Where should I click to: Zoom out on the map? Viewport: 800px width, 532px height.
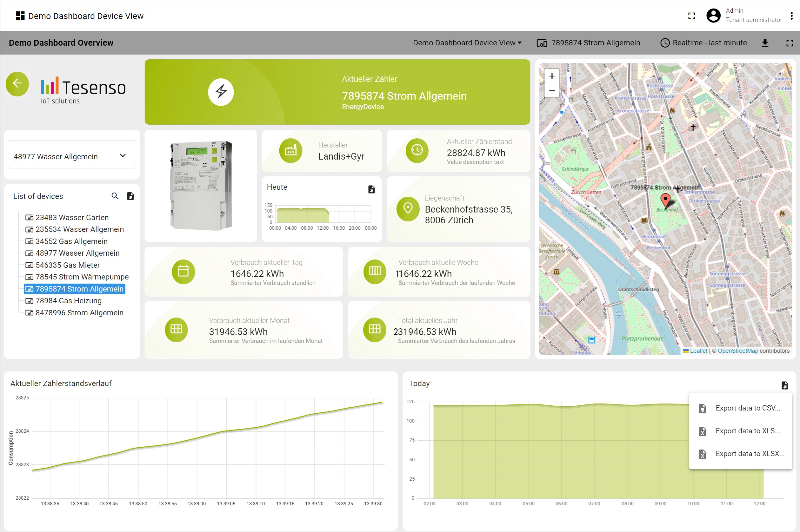552,91
